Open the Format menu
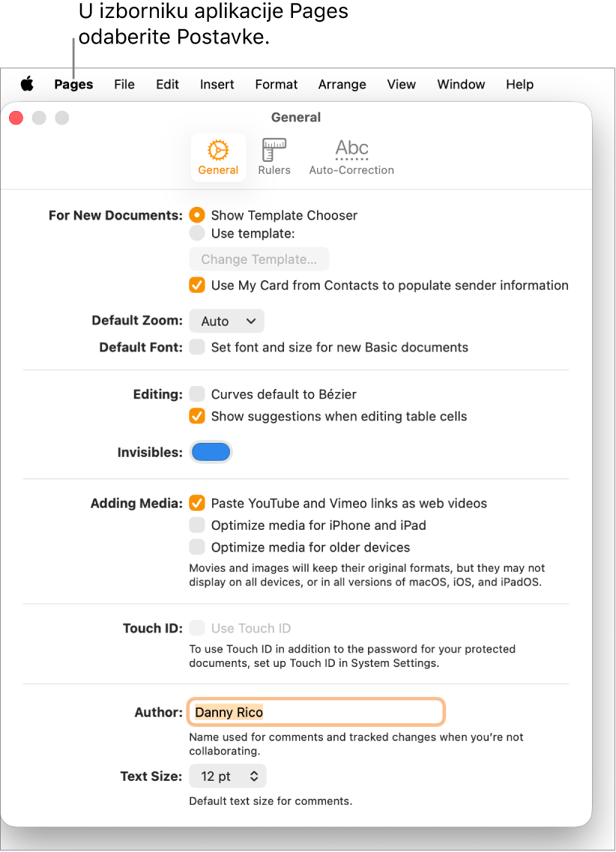This screenshot has height=852, width=616. [276, 84]
